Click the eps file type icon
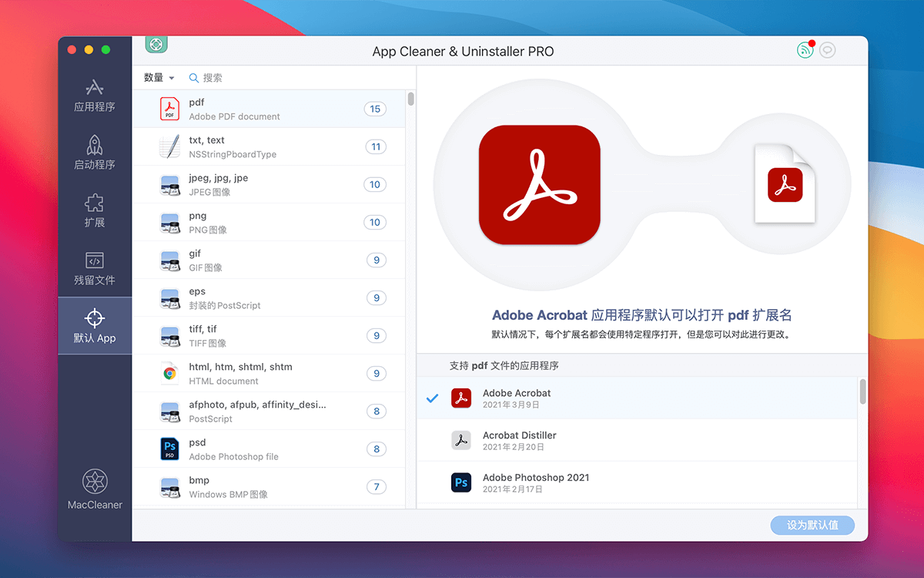 (169, 297)
